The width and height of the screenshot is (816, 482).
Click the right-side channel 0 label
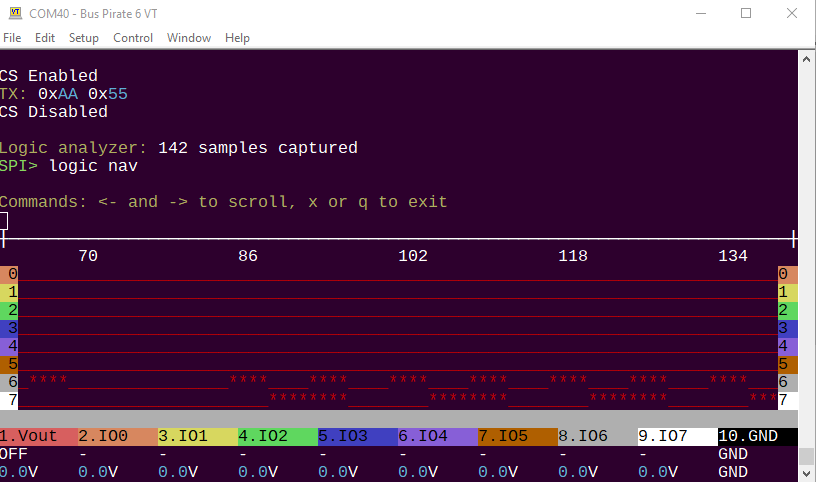[x=787, y=274]
